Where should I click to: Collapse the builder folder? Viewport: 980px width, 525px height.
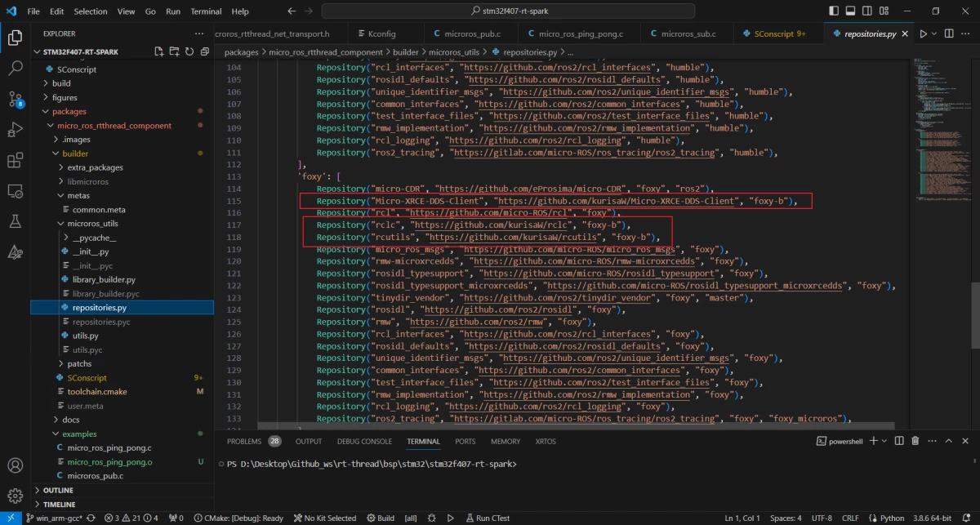click(x=75, y=153)
